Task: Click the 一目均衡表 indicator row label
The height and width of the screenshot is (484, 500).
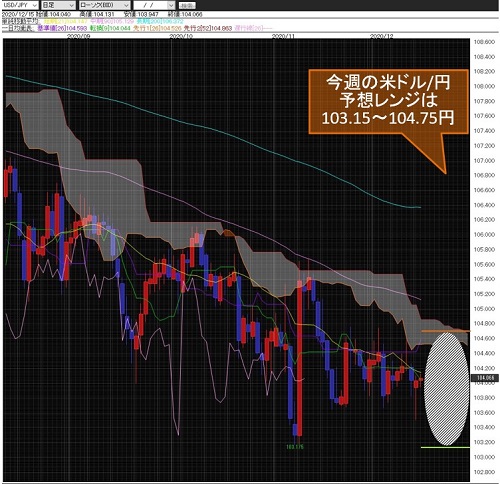Action: [x=19, y=28]
